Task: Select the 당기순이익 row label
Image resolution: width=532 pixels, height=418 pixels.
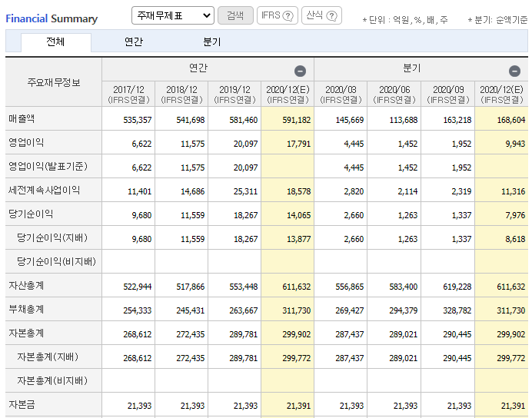Action: (x=31, y=214)
